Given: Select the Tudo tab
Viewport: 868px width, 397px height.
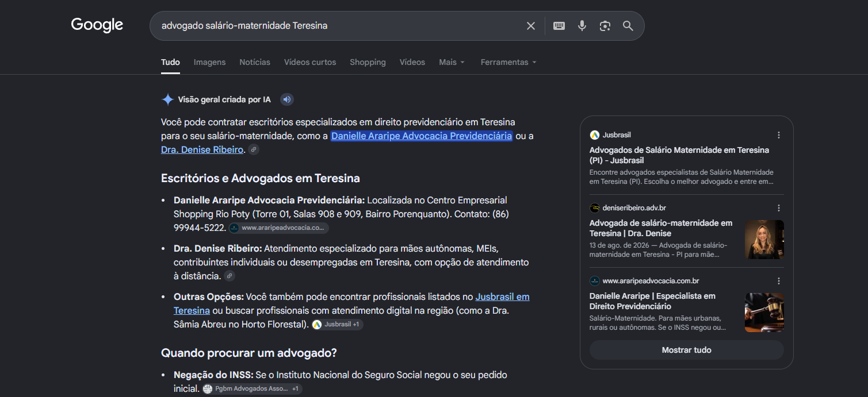Looking at the screenshot, I should coord(170,62).
